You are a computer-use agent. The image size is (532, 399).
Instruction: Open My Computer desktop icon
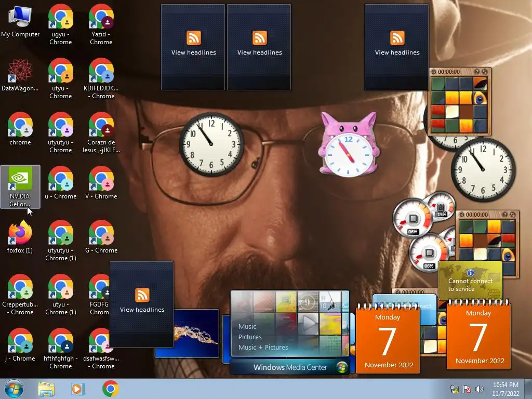[x=20, y=22]
